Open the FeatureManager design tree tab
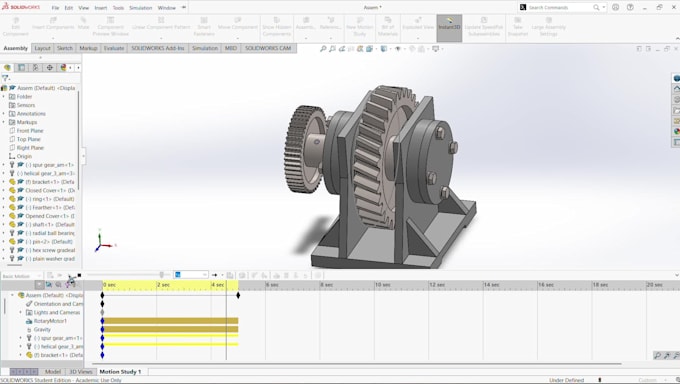Image resolution: width=680 pixels, height=384 pixels. tap(7, 67)
